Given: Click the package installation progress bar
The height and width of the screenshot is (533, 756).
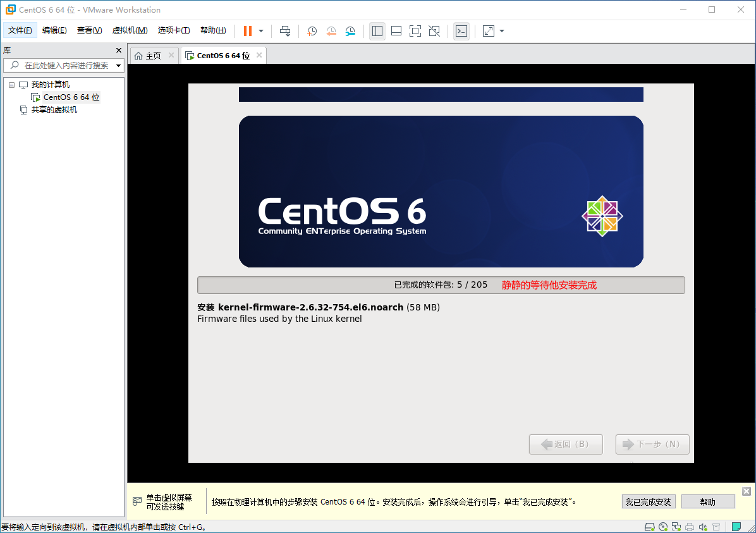Looking at the screenshot, I should [441, 285].
